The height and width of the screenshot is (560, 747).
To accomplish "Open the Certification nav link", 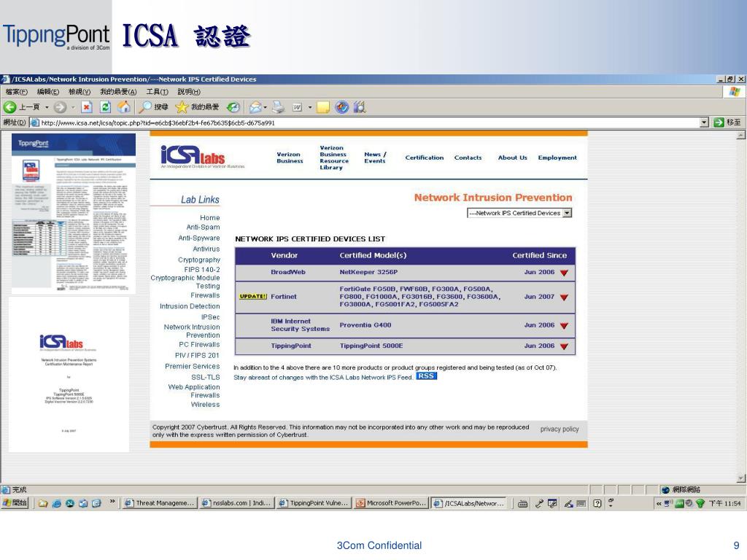I will tap(425, 157).
